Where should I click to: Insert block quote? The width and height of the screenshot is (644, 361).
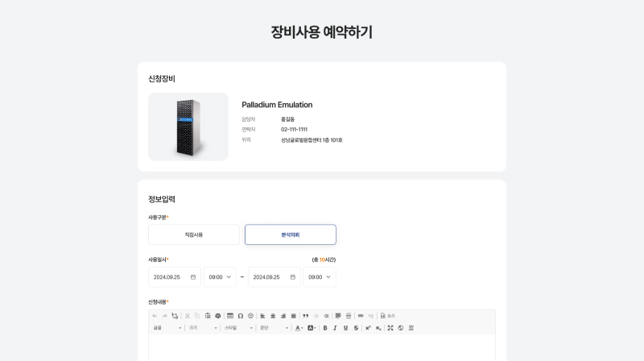(x=306, y=316)
